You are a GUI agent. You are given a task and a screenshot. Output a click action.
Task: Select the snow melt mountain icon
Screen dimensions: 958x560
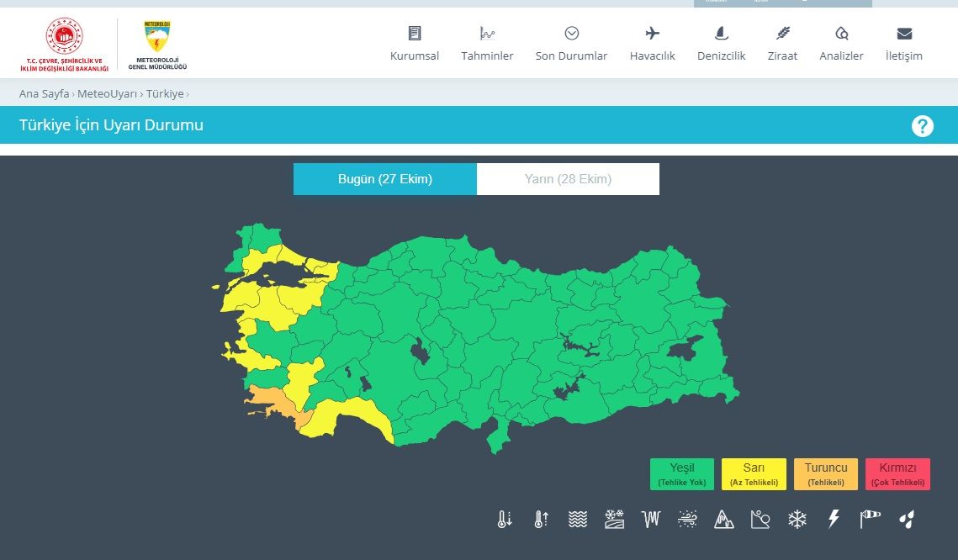tap(724, 519)
